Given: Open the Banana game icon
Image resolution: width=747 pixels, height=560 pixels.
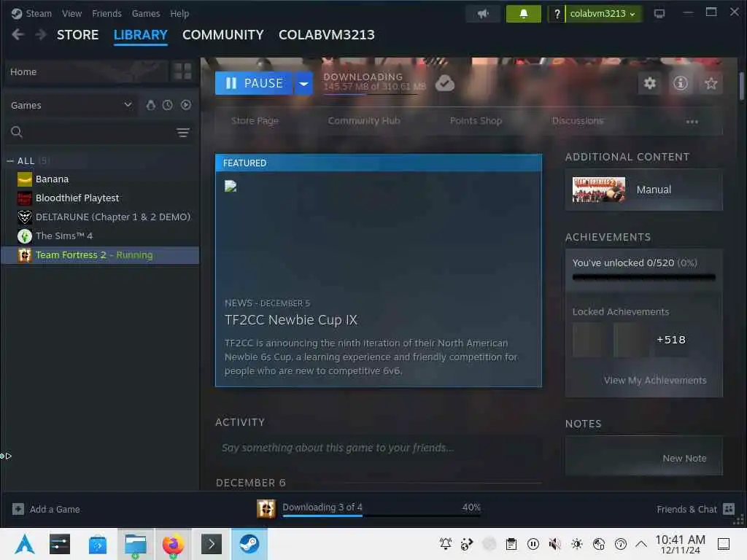Looking at the screenshot, I should tap(25, 179).
